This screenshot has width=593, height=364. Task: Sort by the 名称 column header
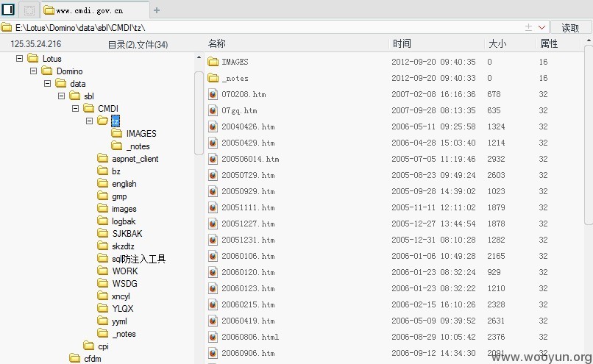[x=217, y=44]
